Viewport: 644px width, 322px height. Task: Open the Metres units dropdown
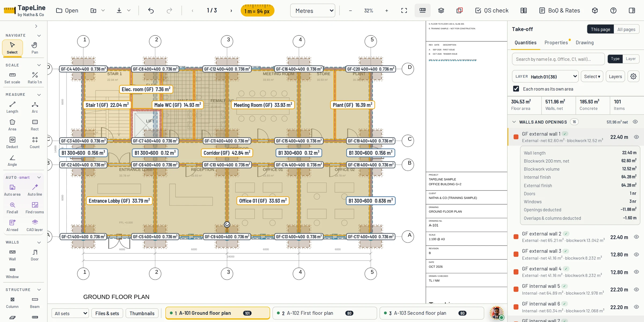pyautogui.click(x=313, y=10)
